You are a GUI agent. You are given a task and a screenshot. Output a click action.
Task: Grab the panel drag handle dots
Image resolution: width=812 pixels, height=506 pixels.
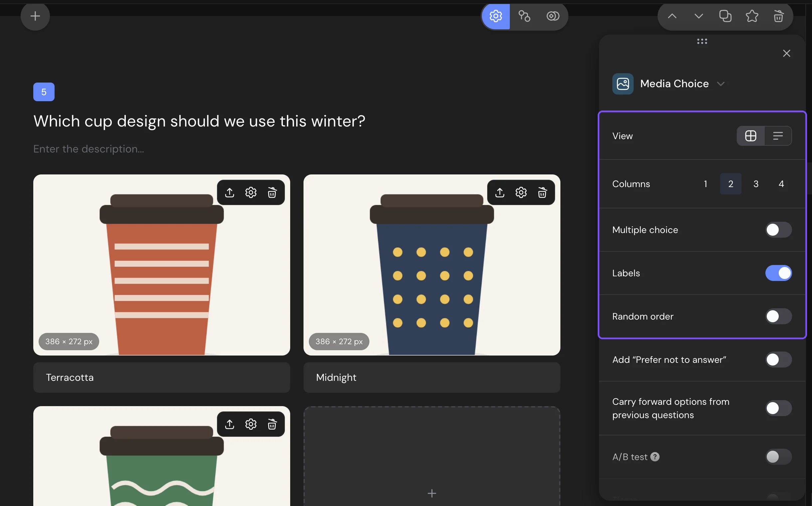(x=702, y=41)
